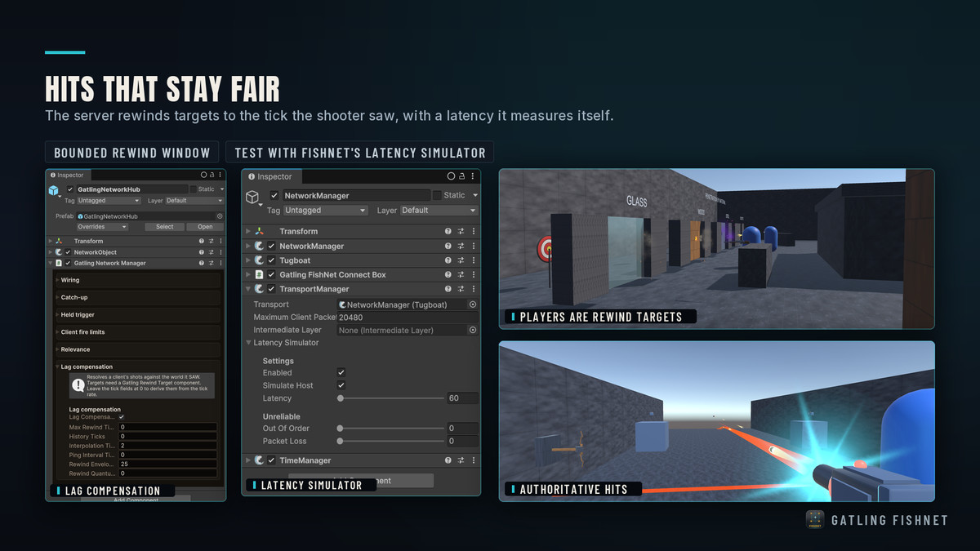980x551 pixels.
Task: Open presets icon on Gatling FishNet Connect Box
Action: pyautogui.click(x=461, y=274)
